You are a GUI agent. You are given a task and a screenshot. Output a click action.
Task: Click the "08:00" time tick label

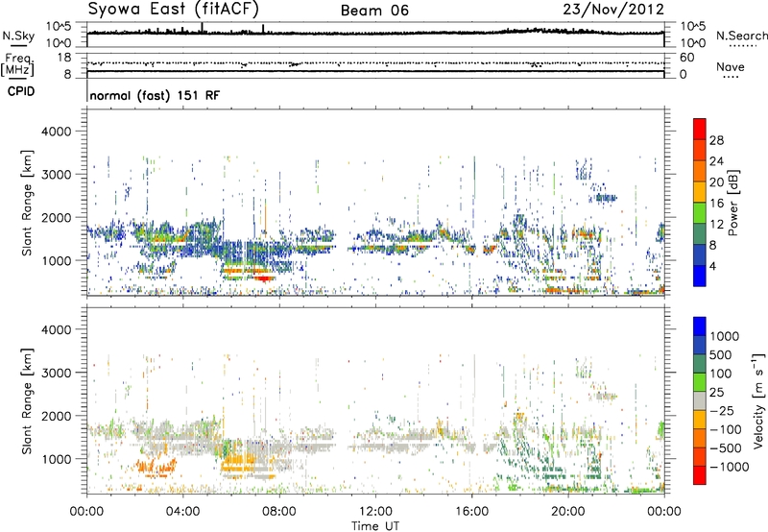coord(279,512)
